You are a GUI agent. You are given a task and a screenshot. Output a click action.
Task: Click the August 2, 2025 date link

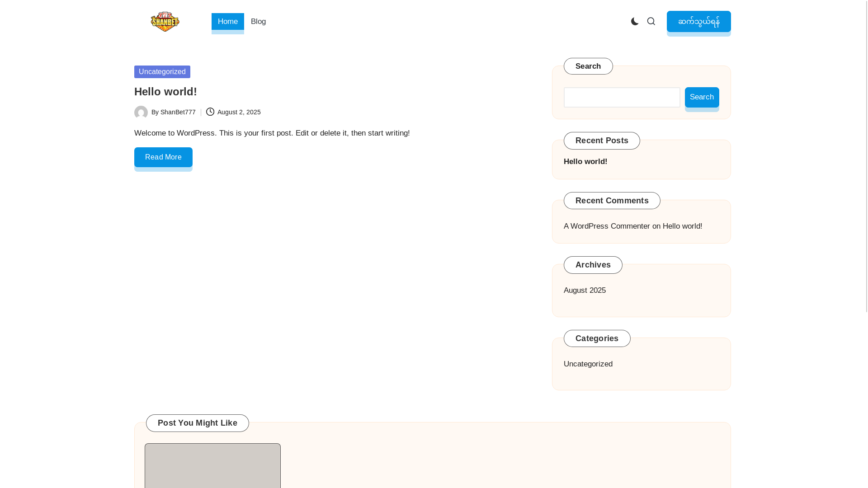[239, 112]
